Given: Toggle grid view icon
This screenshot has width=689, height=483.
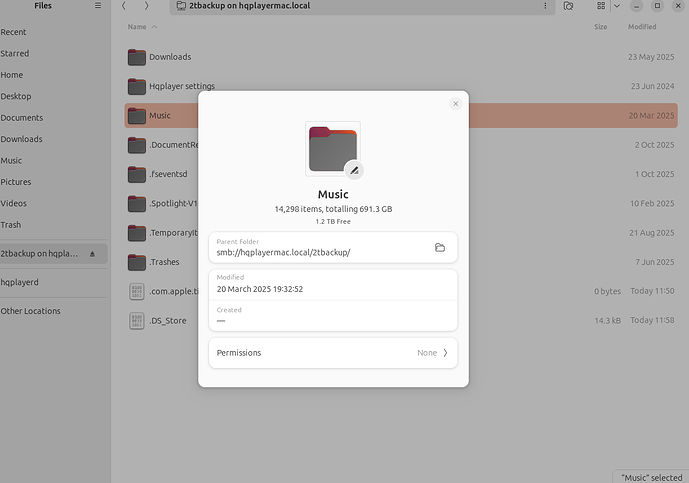Looking at the screenshot, I should tap(601, 6).
